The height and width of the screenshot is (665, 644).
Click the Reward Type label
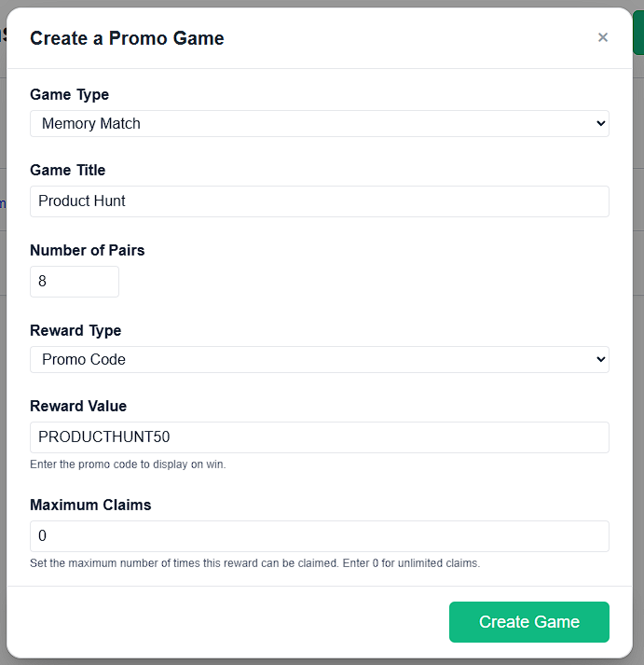coord(75,330)
